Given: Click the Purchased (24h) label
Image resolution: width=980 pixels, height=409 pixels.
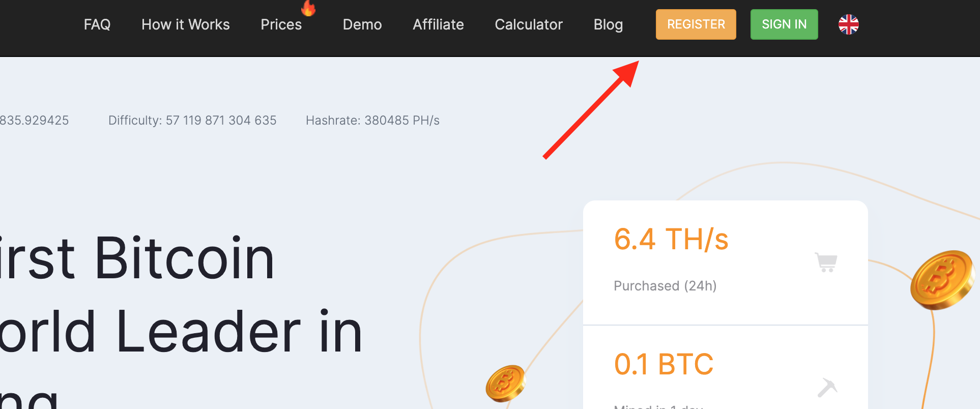Looking at the screenshot, I should (x=665, y=286).
